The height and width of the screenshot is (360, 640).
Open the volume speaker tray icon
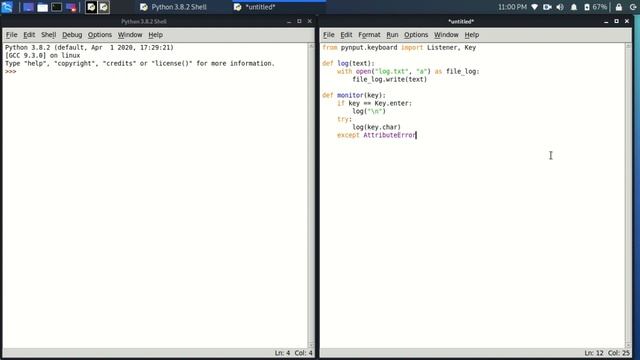tap(560, 7)
